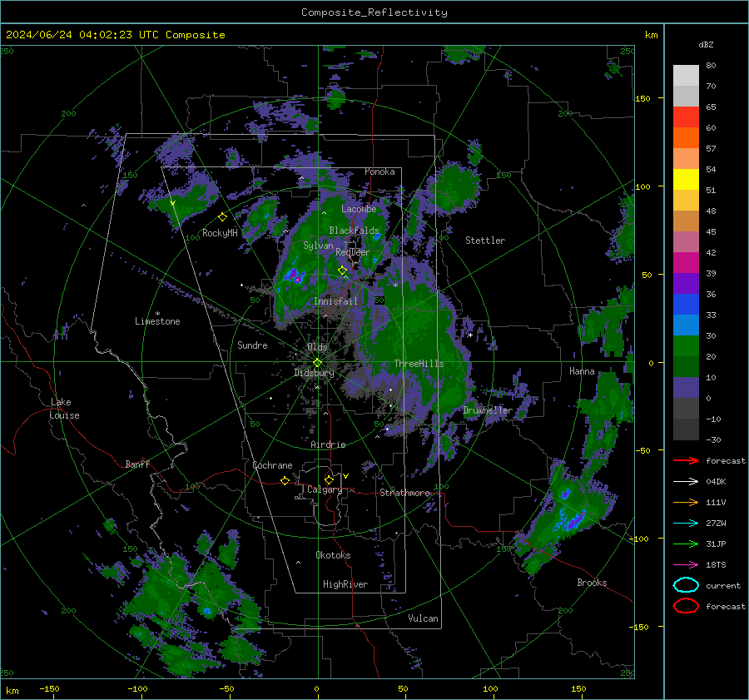Image resolution: width=749 pixels, height=700 pixels.
Task: Select the blue swatch between 36 and 33 dBZ
Action: [x=686, y=305]
